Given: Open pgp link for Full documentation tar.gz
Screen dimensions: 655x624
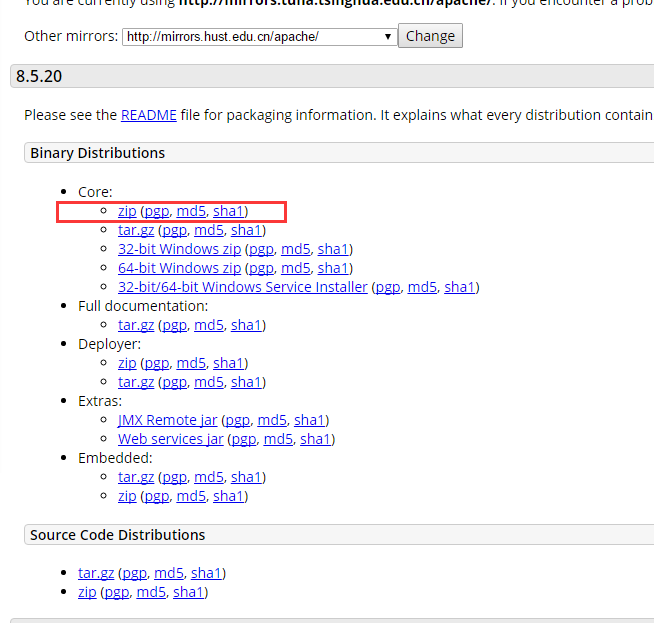Looking at the screenshot, I should coord(175,325).
